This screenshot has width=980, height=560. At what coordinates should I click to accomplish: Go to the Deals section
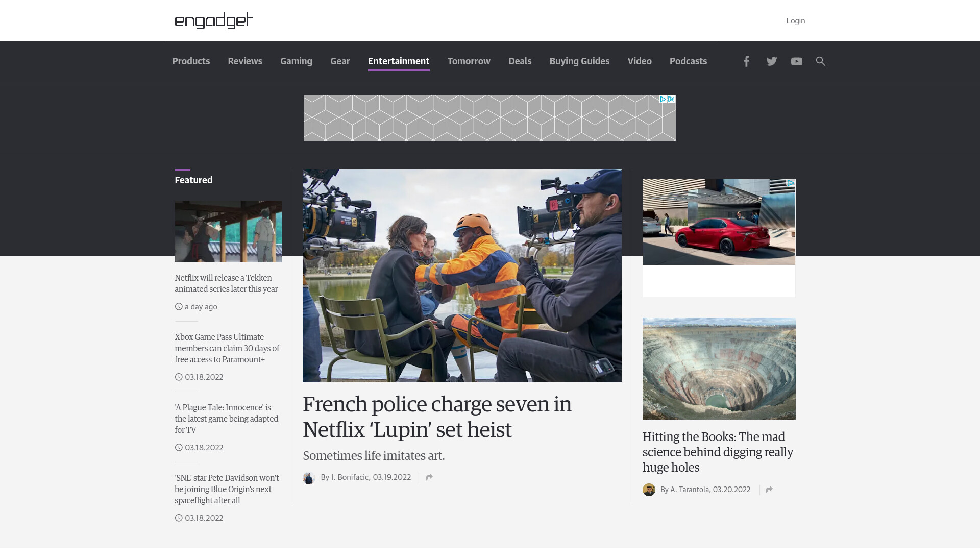point(520,61)
